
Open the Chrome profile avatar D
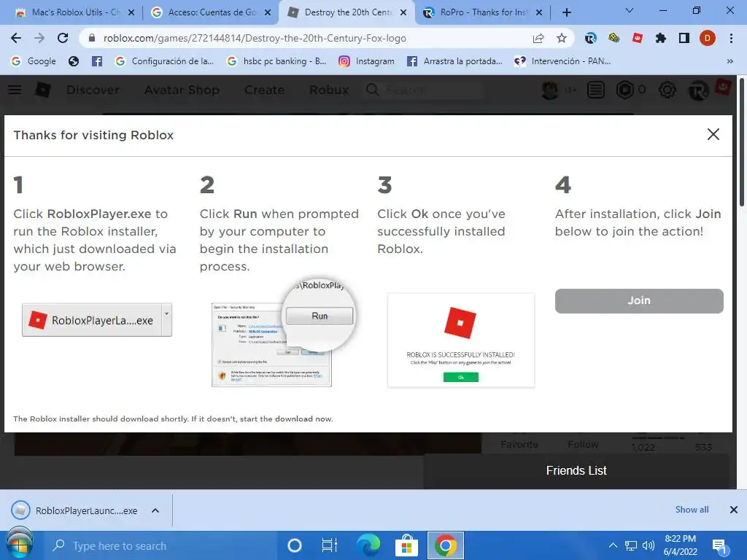point(708,38)
